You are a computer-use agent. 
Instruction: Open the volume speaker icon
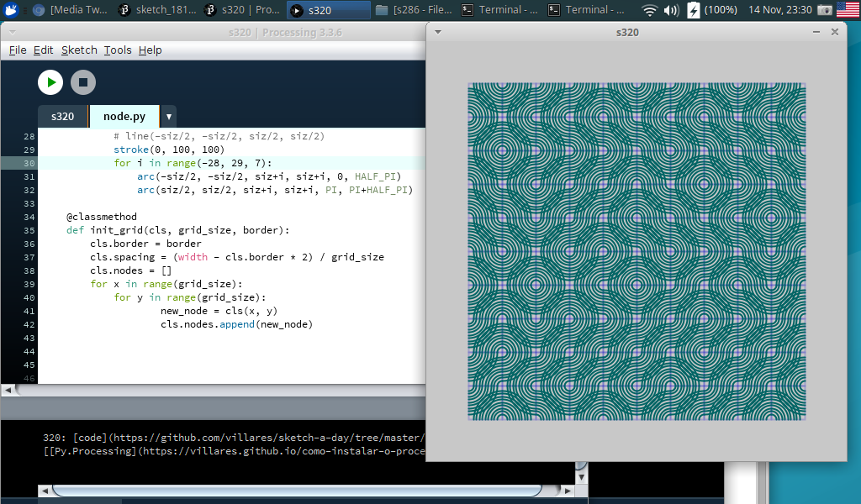(x=671, y=10)
